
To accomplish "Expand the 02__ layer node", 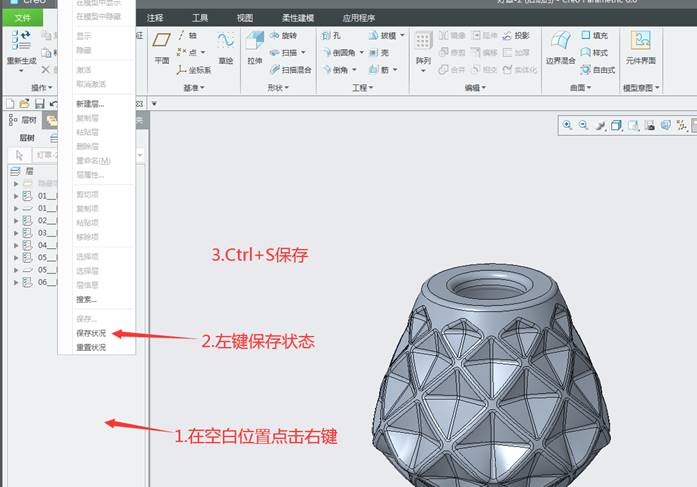I will pos(16,220).
